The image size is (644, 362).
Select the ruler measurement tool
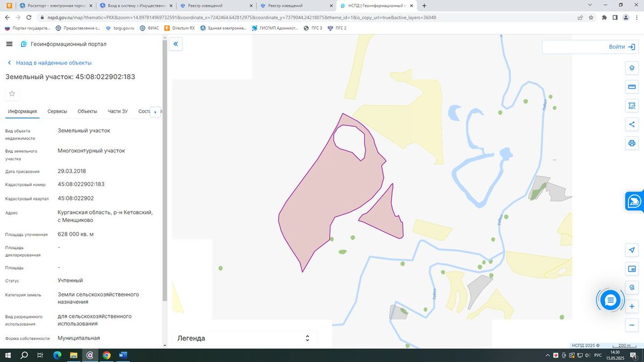(632, 87)
